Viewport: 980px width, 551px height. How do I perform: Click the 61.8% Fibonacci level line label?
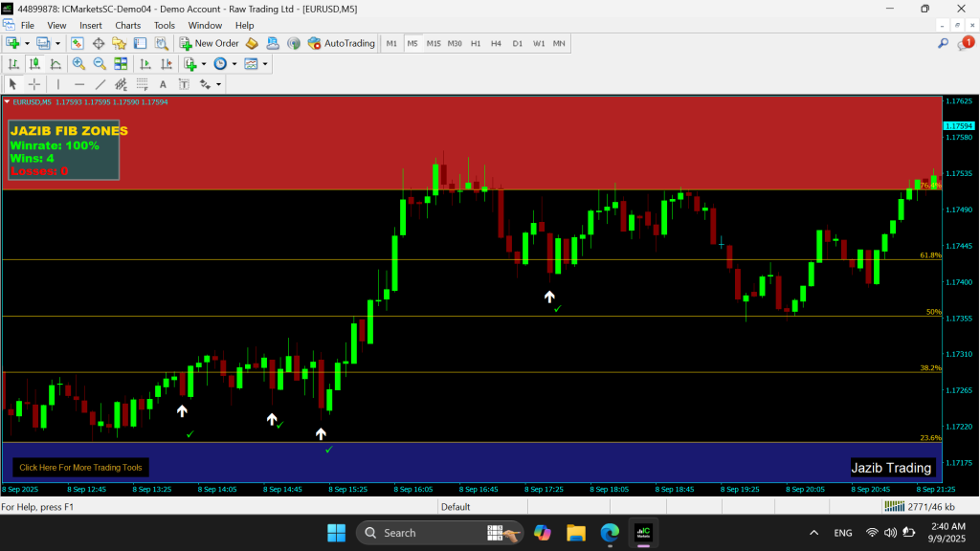[929, 255]
